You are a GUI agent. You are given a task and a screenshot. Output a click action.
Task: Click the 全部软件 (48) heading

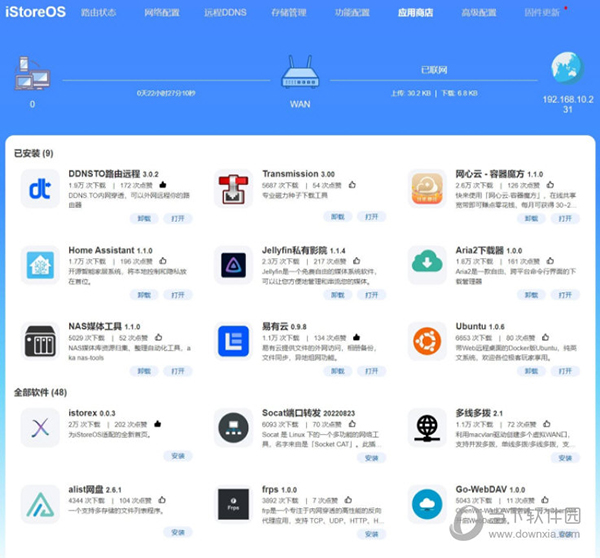pos(40,392)
